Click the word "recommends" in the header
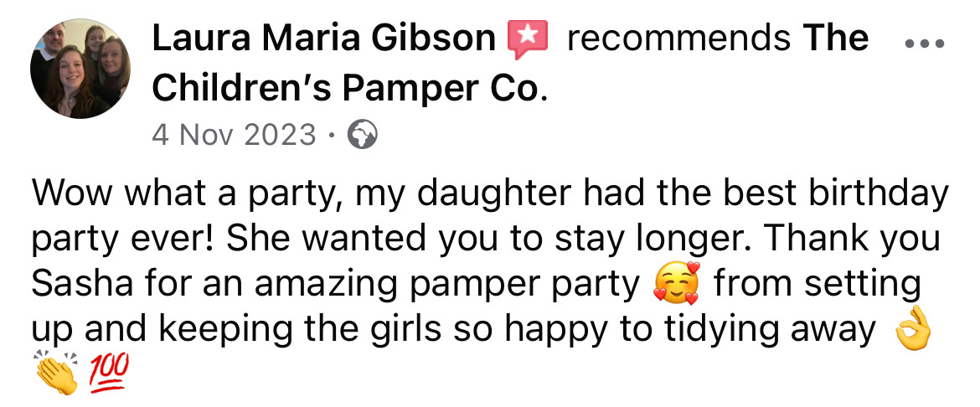 (x=678, y=39)
